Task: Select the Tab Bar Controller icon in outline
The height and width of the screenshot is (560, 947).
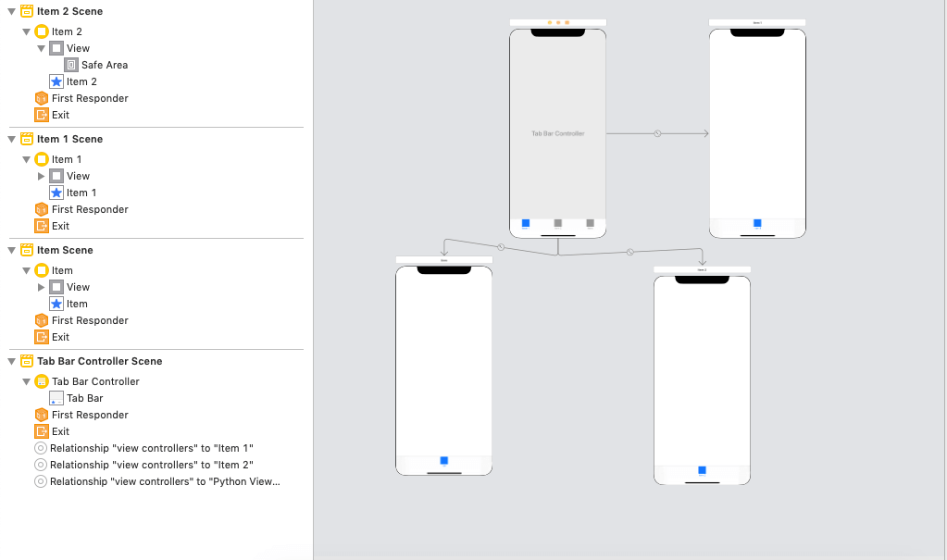Action: [41, 381]
